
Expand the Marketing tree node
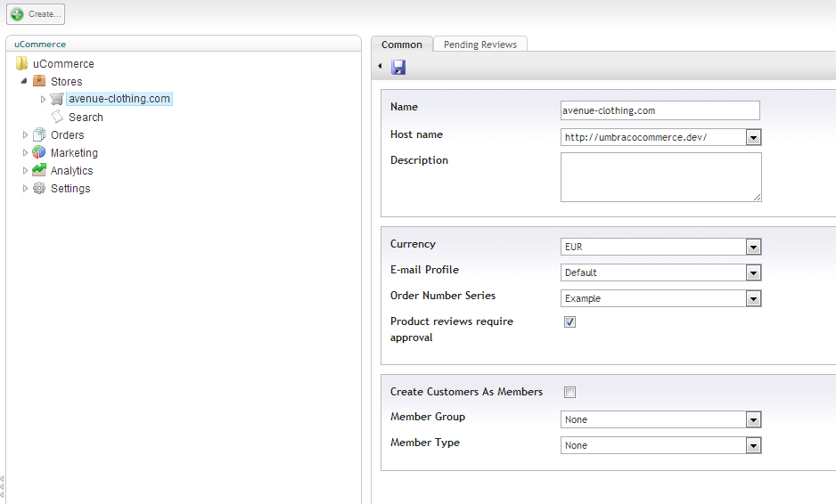25,152
